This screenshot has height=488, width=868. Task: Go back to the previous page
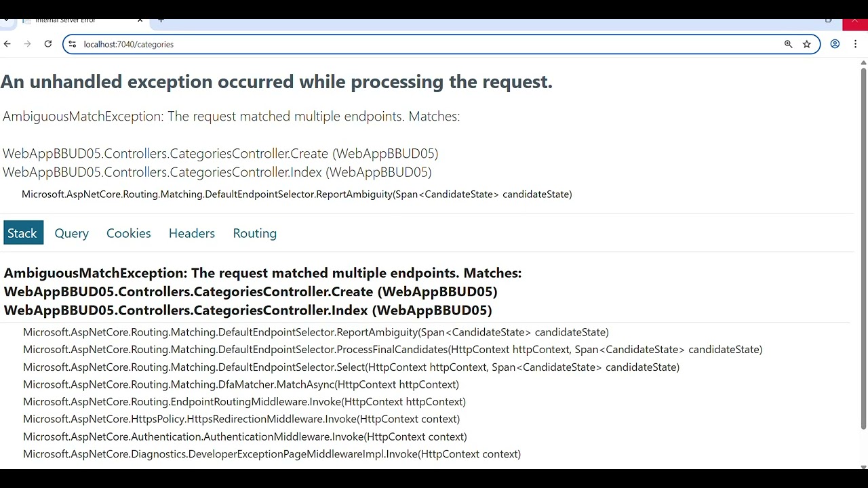pyautogui.click(x=7, y=44)
